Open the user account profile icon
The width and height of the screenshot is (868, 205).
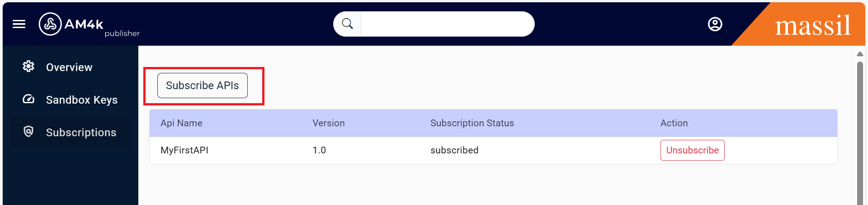tap(715, 24)
